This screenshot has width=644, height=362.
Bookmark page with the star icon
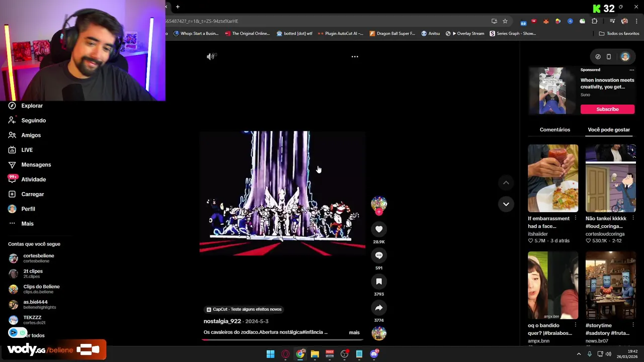click(505, 21)
